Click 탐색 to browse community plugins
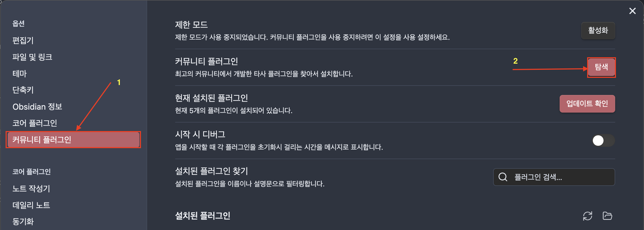 pyautogui.click(x=601, y=67)
